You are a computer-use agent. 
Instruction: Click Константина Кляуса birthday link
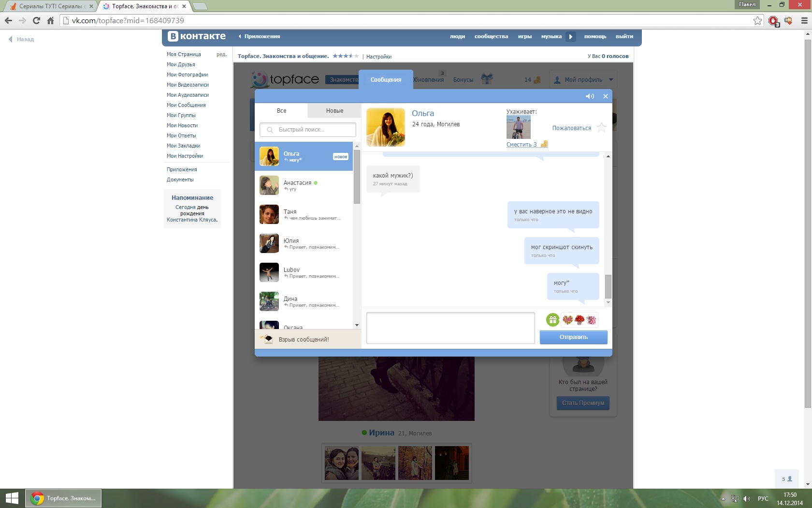pos(192,220)
